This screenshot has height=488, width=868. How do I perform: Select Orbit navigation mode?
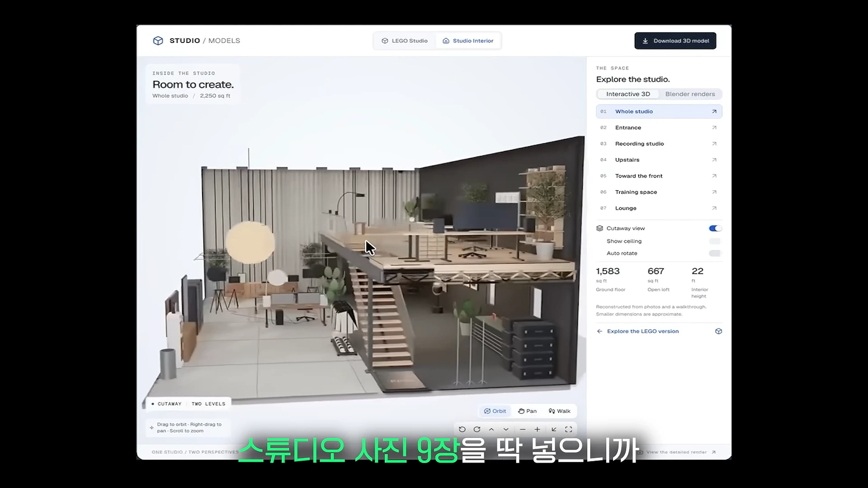click(x=495, y=411)
